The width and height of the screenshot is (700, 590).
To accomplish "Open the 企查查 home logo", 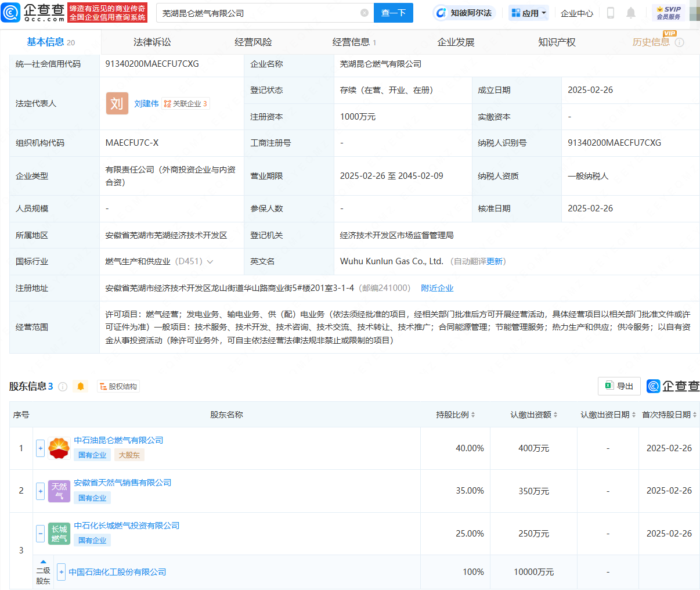I will pos(34,12).
